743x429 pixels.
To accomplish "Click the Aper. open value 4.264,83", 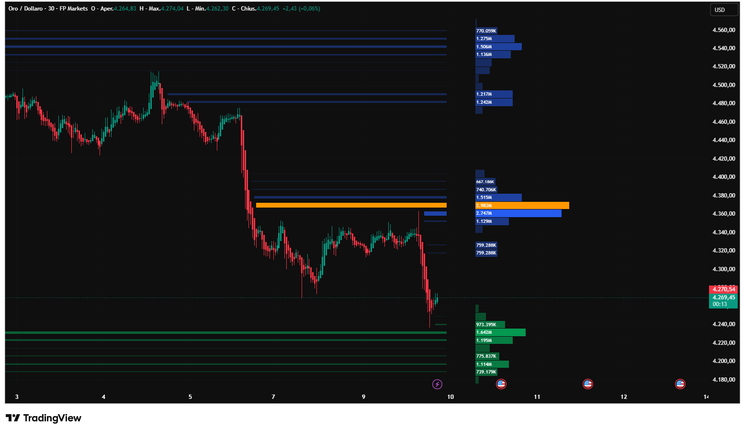I will click(125, 9).
